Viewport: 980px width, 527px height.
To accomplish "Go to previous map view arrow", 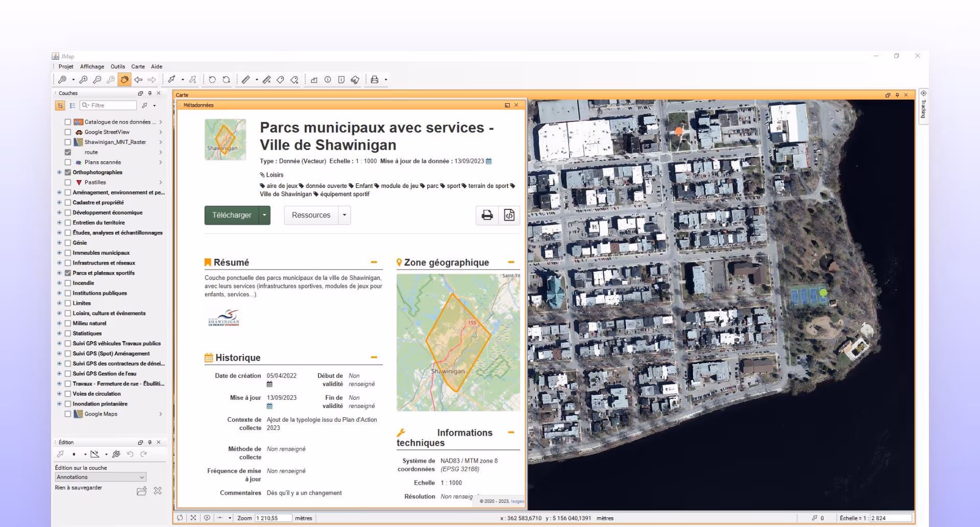I will pos(138,80).
